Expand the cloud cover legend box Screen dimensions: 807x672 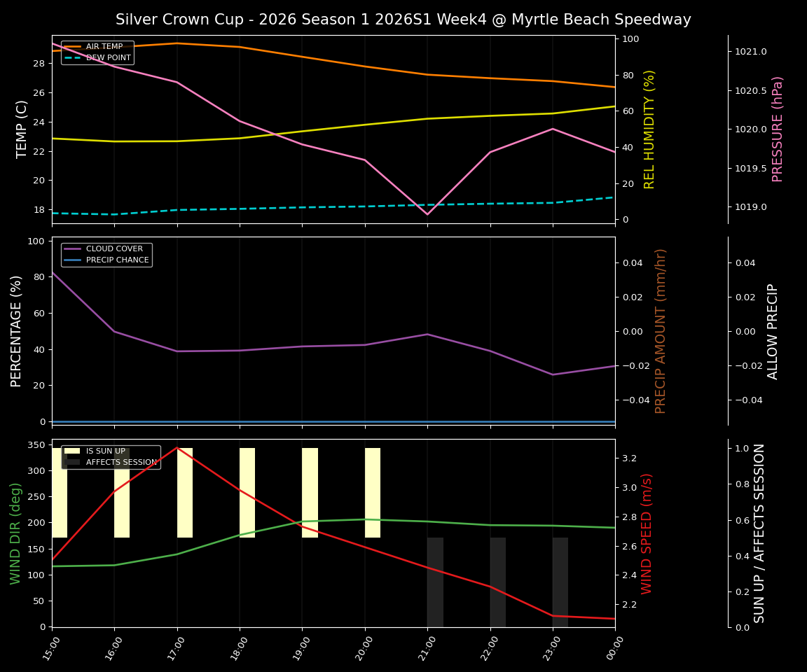point(106,253)
